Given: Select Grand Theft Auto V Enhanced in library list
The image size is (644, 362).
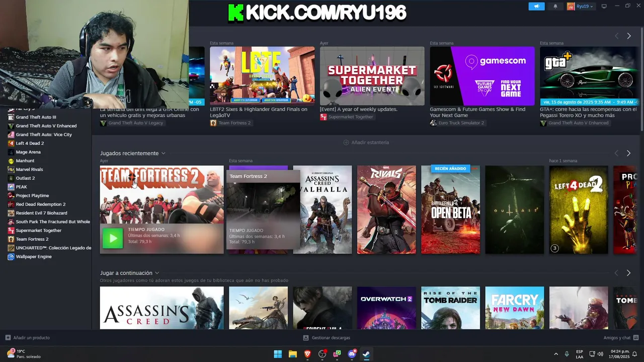Looking at the screenshot, I should (x=46, y=126).
